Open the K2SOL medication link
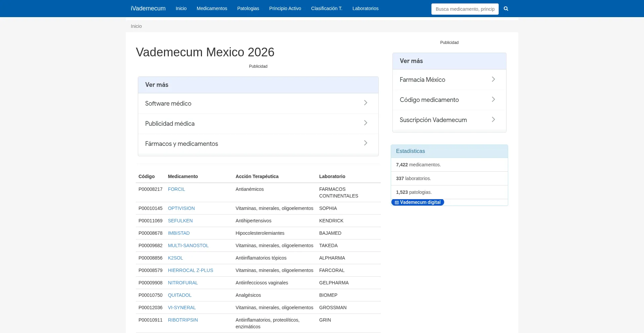Viewport: 644px width, 333px height. coord(175,258)
